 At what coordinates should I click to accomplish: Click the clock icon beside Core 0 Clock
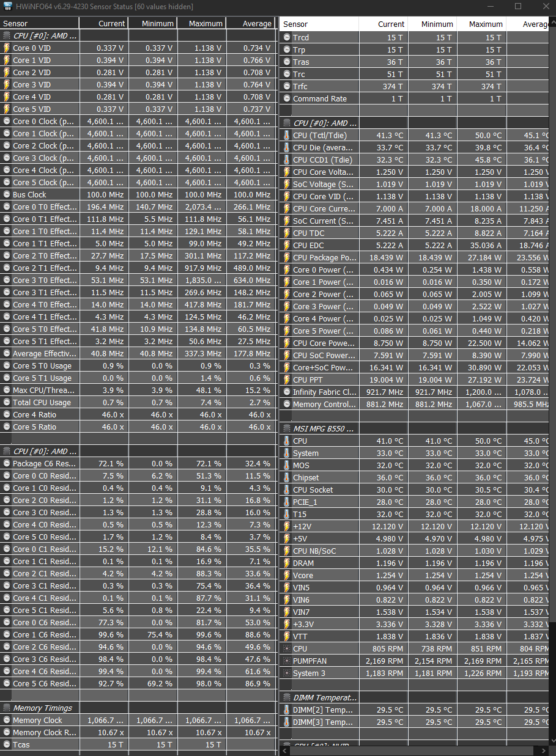coord(7,121)
